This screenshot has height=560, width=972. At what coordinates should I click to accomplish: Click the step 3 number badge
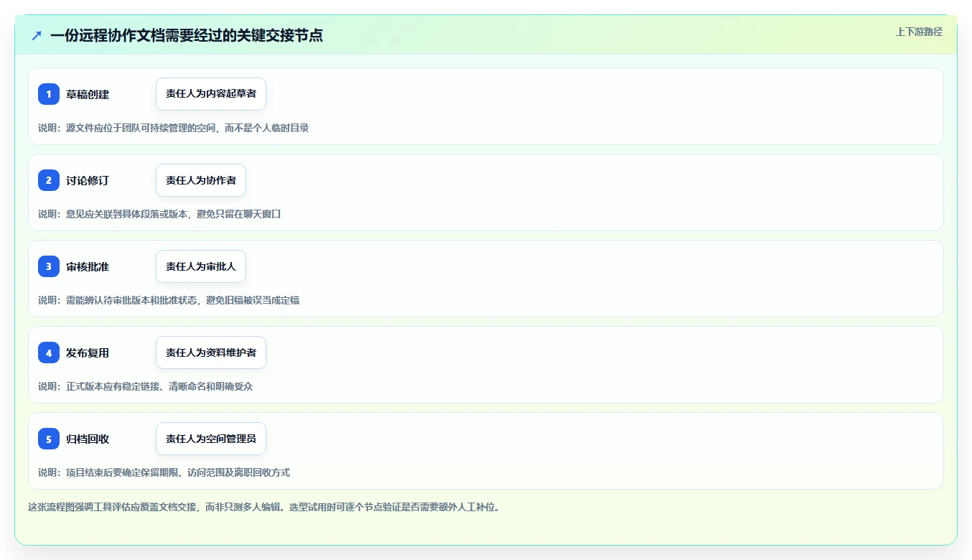point(49,266)
